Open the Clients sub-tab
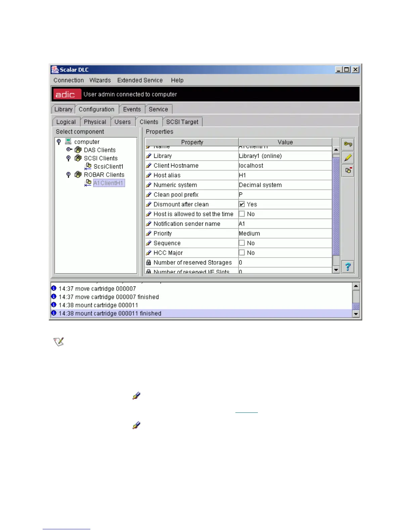 [149, 122]
